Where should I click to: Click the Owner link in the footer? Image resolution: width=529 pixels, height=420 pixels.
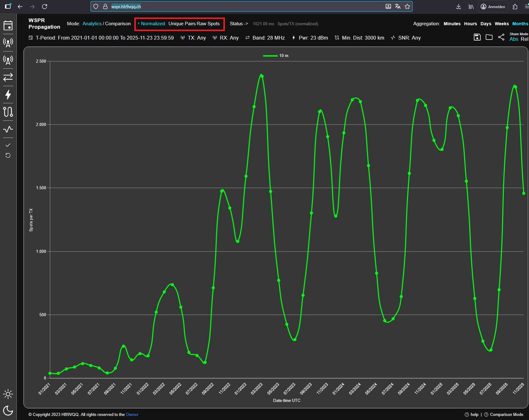[132, 414]
